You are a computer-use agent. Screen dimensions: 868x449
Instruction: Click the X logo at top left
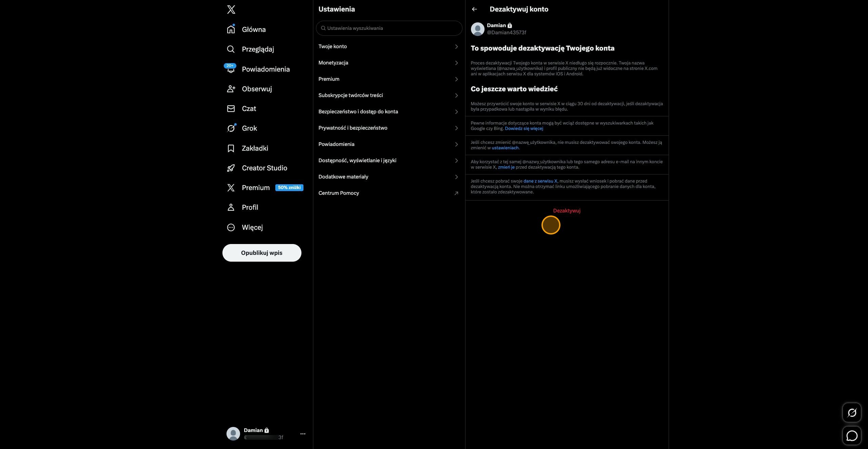tap(231, 10)
